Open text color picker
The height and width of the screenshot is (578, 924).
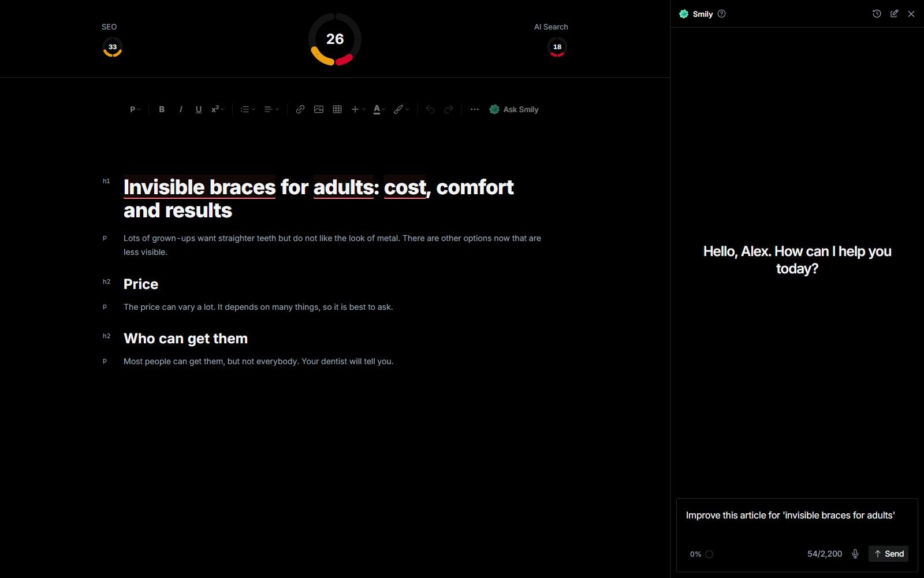click(379, 109)
